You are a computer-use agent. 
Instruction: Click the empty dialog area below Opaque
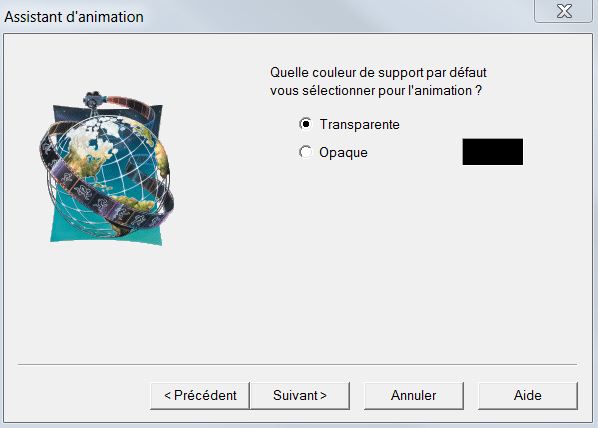[x=381, y=259]
